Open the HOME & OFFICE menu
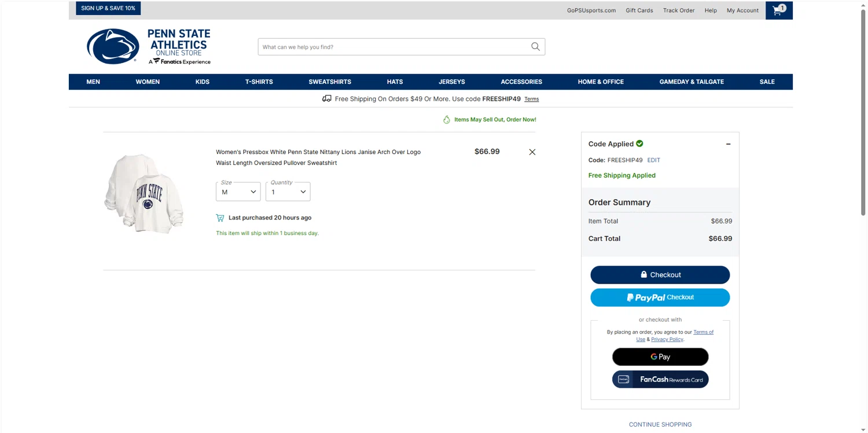 click(x=601, y=82)
